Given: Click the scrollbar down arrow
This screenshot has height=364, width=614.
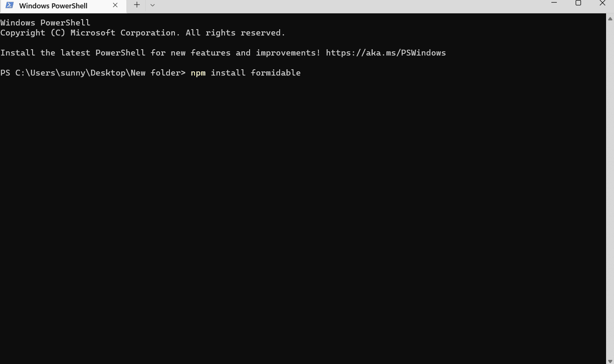Looking at the screenshot, I should click(610, 361).
